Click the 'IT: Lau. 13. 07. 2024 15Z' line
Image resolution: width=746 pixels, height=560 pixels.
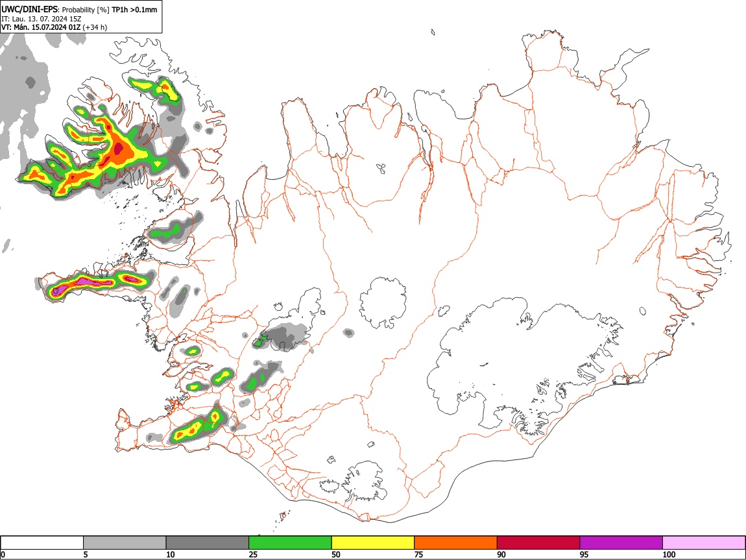click(x=42, y=19)
